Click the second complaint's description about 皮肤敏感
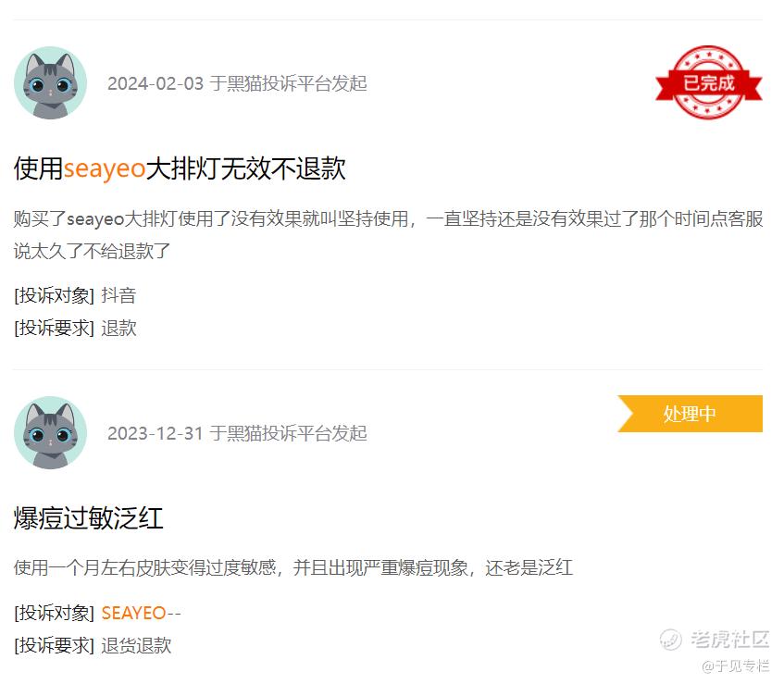This screenshot has height=684, width=784. point(293,567)
